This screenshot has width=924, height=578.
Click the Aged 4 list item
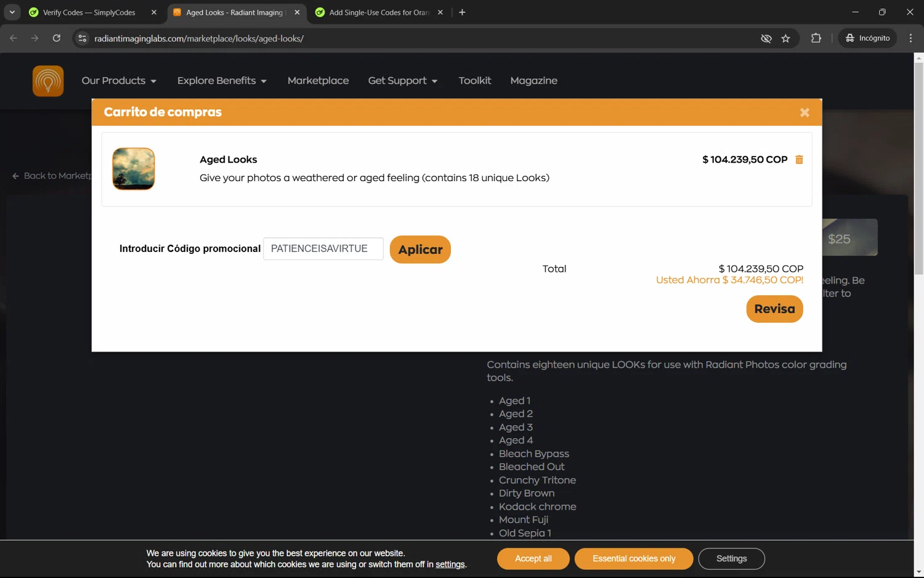516,440
